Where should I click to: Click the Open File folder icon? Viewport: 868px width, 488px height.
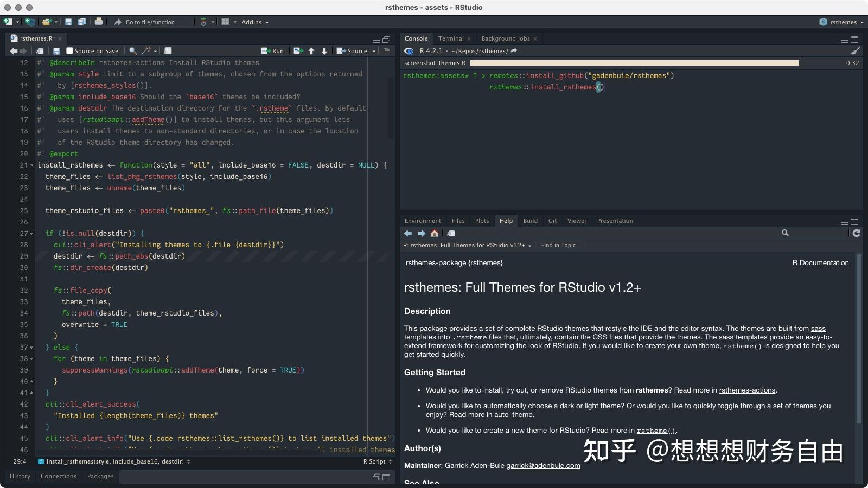click(47, 22)
